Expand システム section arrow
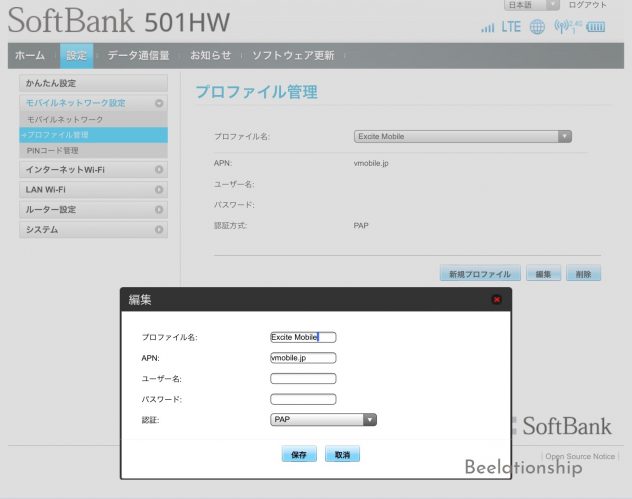This screenshot has height=499, width=632. pos(159,229)
